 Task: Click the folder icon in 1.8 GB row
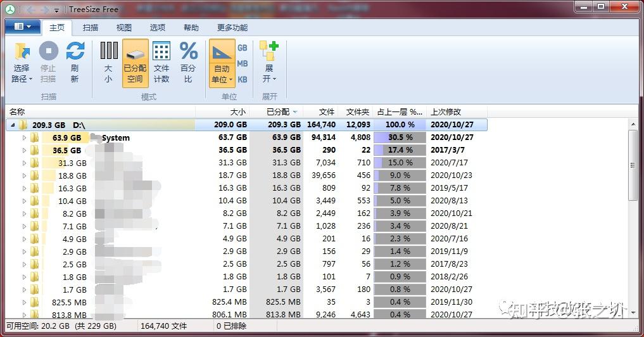click(x=34, y=277)
